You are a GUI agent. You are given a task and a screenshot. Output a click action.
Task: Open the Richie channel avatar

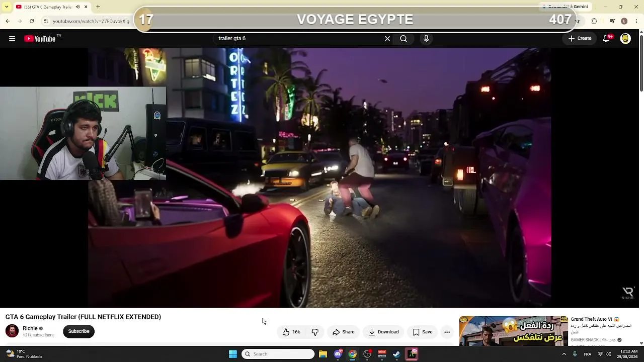click(x=12, y=331)
